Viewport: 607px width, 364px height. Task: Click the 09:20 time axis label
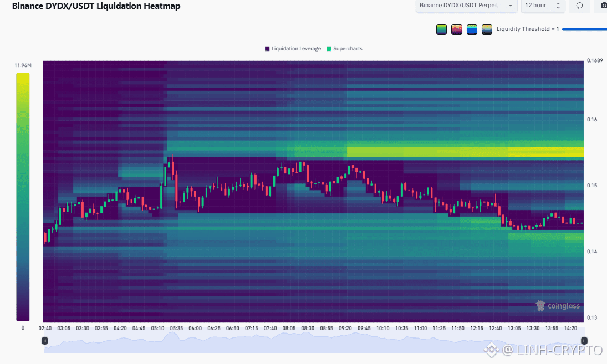[x=345, y=329]
